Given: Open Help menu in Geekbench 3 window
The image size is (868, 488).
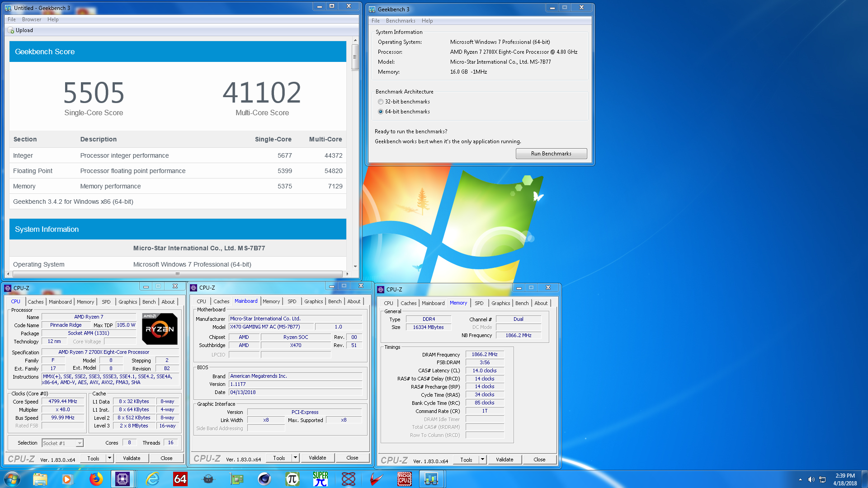Looking at the screenshot, I should click(x=427, y=21).
